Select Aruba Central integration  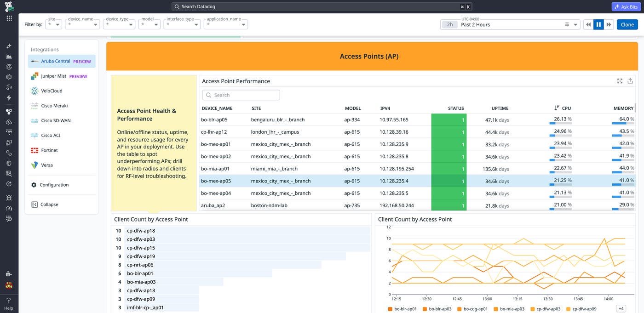62,61
